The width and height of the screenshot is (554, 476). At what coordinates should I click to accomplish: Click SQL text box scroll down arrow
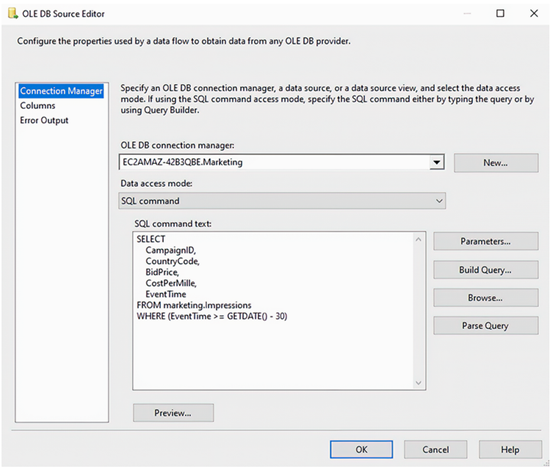click(419, 383)
